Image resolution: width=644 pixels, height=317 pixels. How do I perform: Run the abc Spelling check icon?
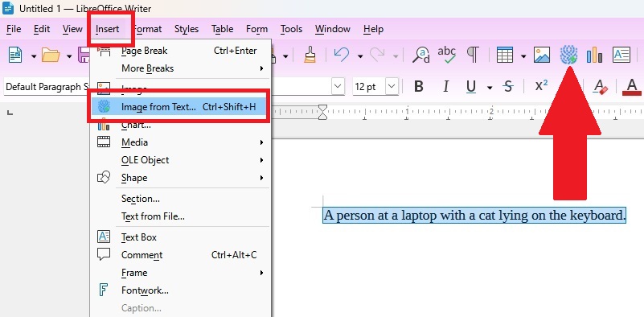click(x=446, y=54)
